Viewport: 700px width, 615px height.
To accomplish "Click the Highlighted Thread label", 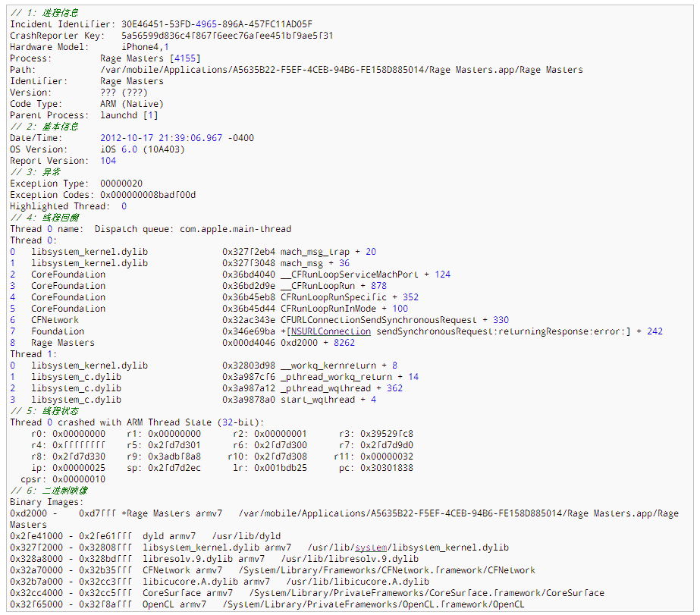I will (60, 206).
